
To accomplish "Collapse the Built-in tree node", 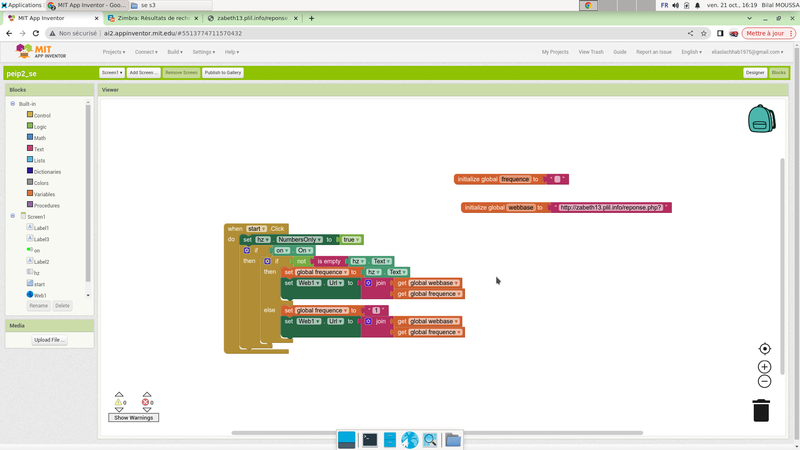I will click(13, 104).
